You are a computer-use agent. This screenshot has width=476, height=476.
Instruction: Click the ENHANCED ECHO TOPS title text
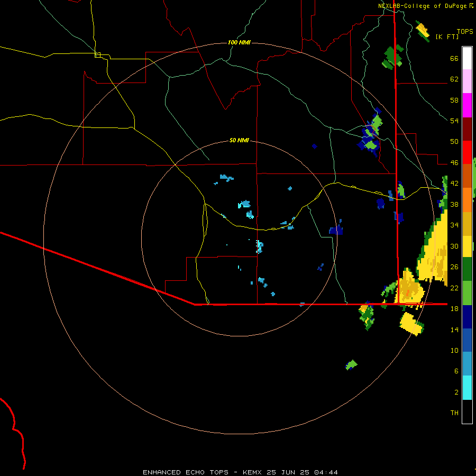click(x=186, y=472)
